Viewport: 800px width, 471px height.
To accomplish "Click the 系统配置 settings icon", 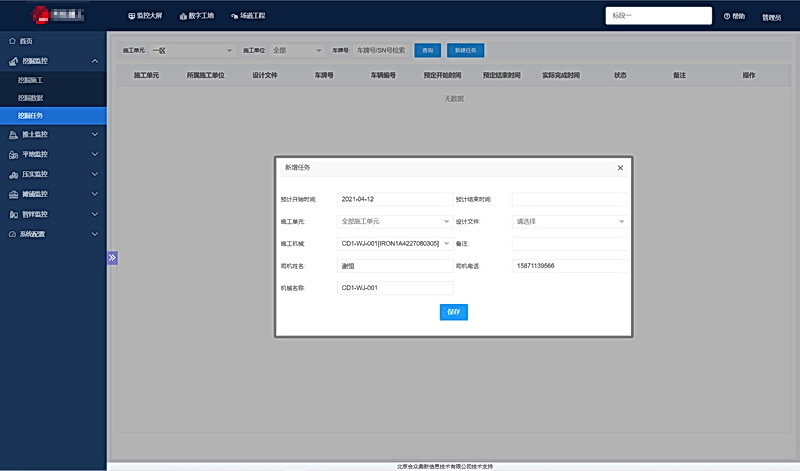I will 12,234.
